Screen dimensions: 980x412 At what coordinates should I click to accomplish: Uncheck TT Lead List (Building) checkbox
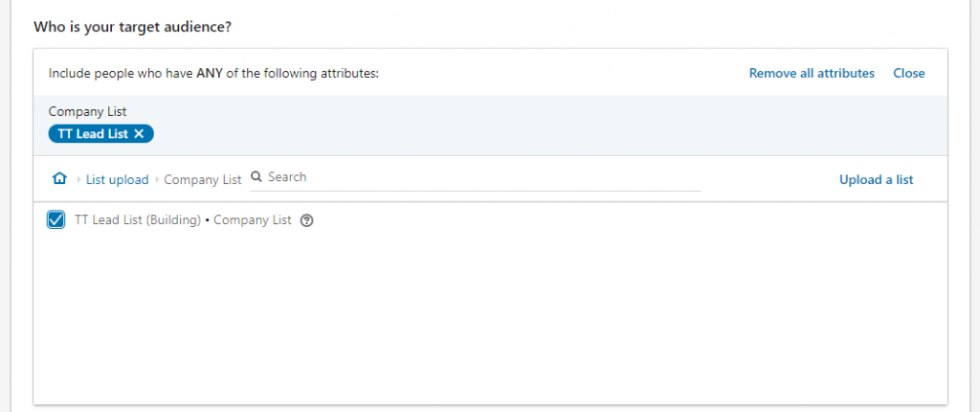pyautogui.click(x=56, y=219)
